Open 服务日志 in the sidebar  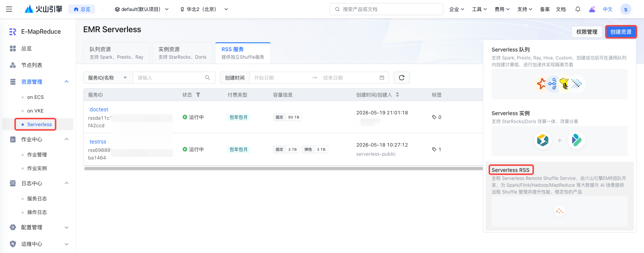click(x=38, y=199)
